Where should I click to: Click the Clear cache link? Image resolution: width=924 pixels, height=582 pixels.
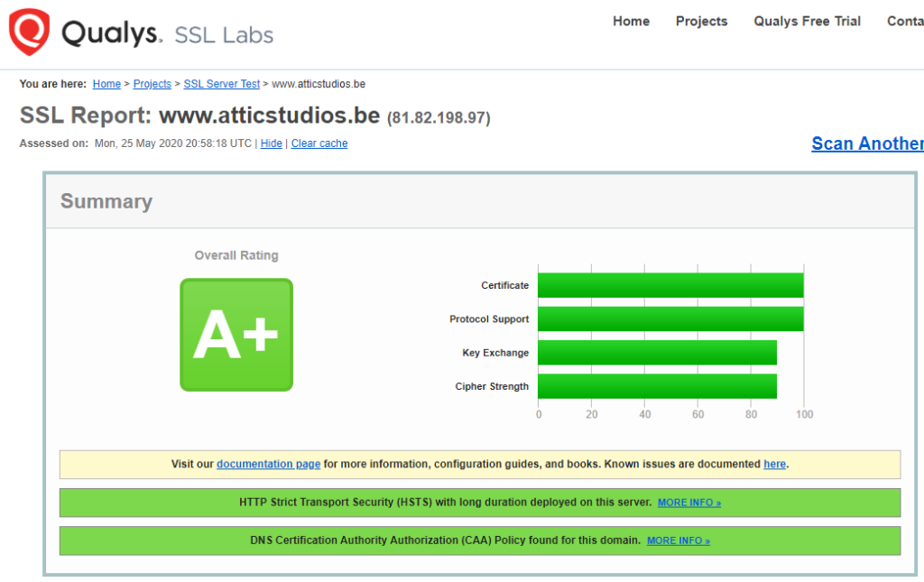(319, 143)
